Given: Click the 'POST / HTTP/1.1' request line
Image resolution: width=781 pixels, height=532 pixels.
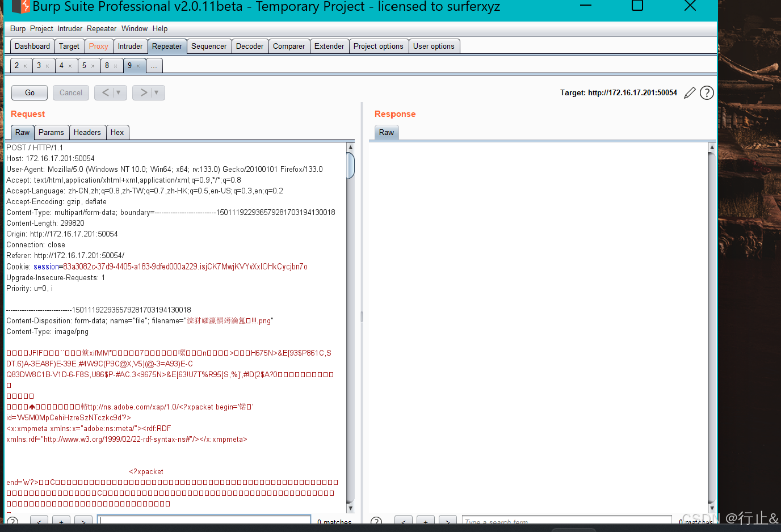Looking at the screenshot, I should click(35, 147).
